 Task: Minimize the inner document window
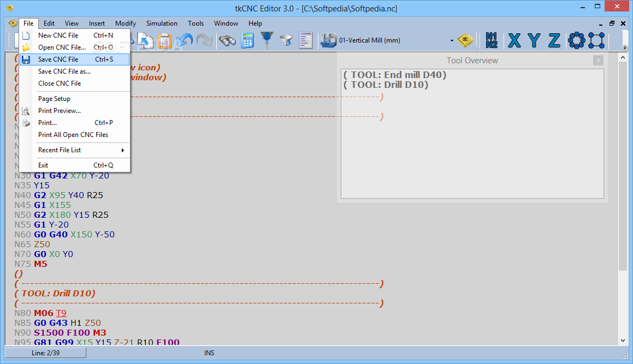click(x=601, y=23)
